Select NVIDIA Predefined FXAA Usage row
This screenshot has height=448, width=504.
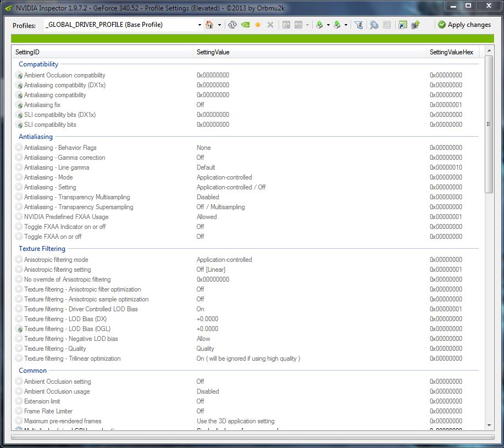[247, 217]
